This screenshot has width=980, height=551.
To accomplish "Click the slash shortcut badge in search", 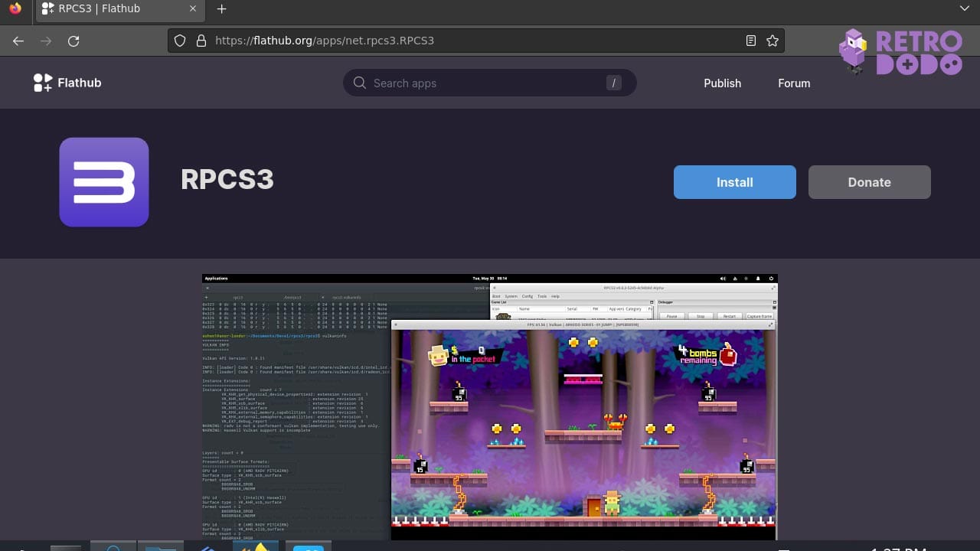I will (x=613, y=83).
